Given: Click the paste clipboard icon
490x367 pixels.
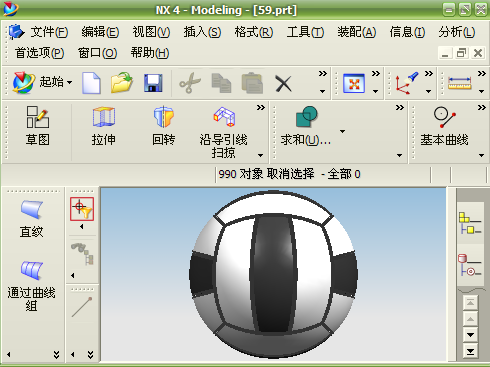Looking at the screenshot, I should coord(252,83).
